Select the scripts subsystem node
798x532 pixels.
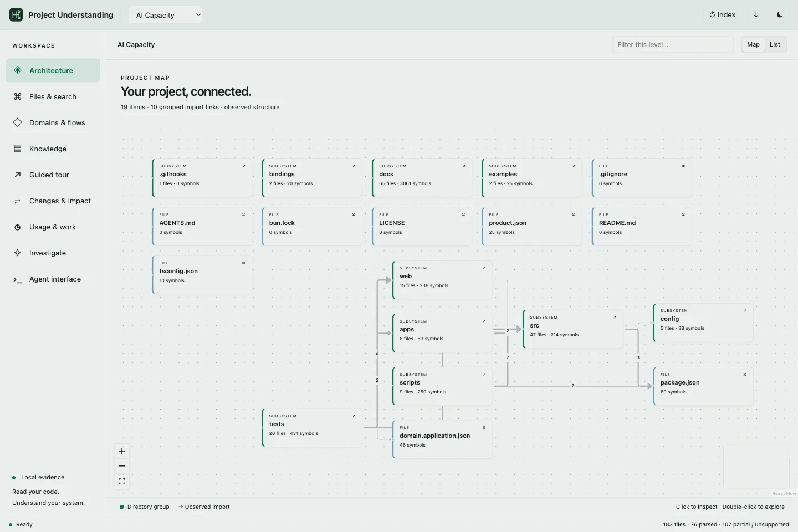442,386
